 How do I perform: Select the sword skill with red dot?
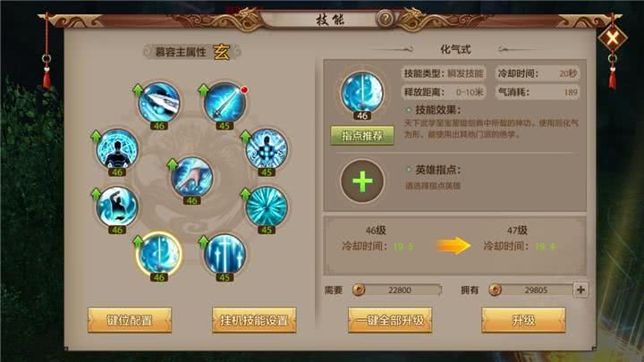[x=225, y=103]
